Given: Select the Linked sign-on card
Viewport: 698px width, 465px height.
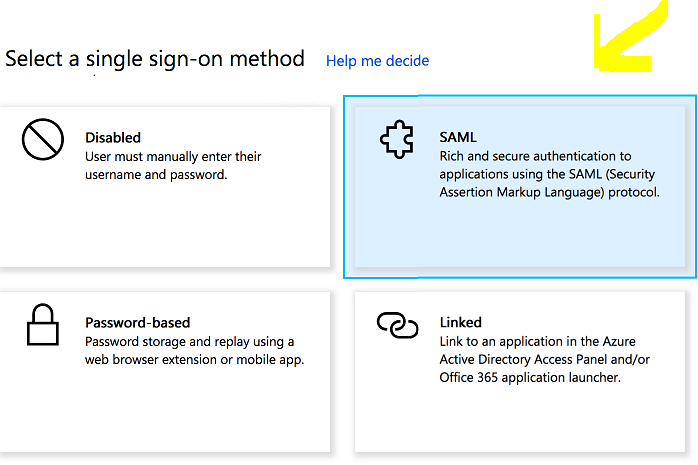Looking at the screenshot, I should (520, 372).
